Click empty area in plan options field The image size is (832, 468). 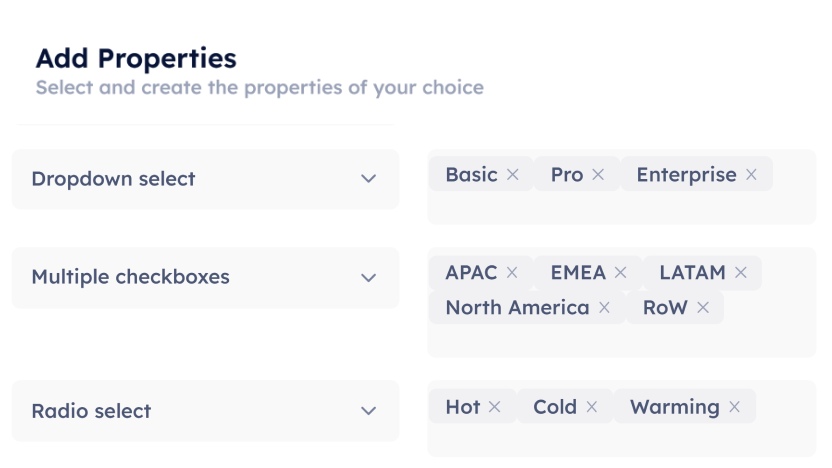pos(620,207)
